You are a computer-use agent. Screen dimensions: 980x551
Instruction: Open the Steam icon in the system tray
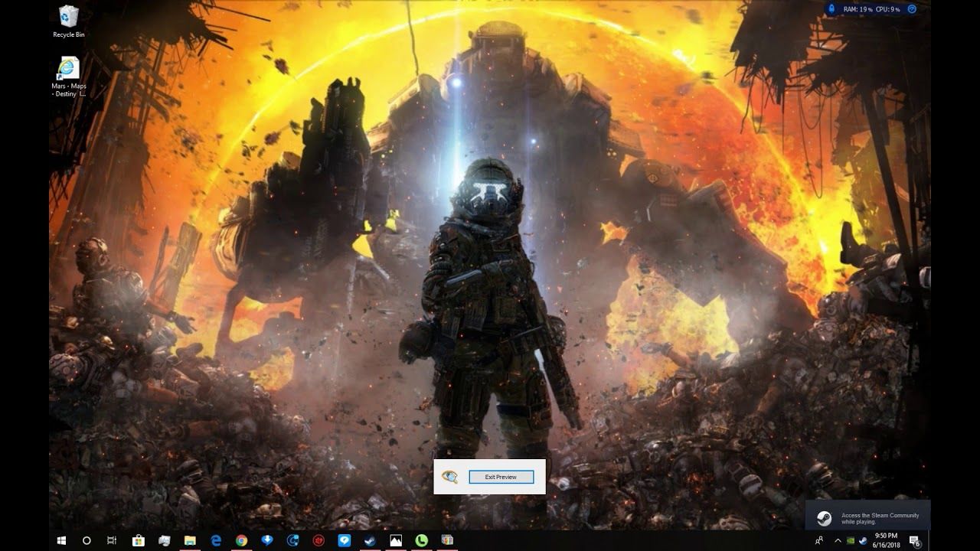(862, 540)
